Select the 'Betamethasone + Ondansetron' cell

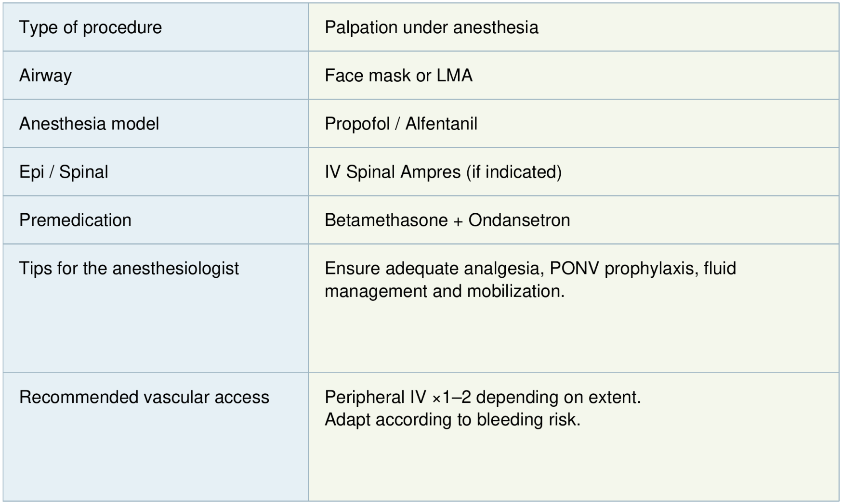click(447, 220)
